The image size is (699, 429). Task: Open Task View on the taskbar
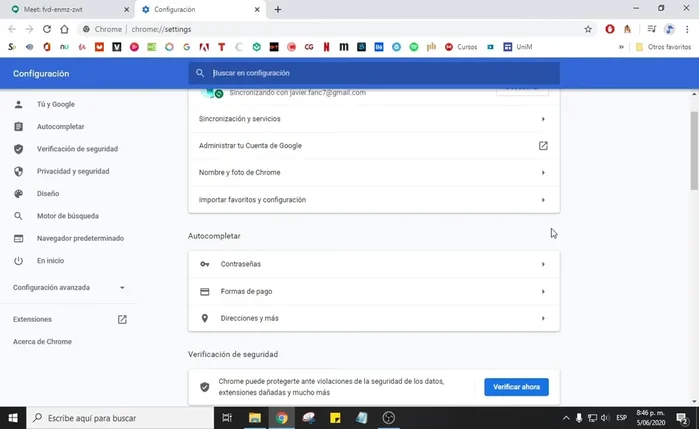pos(227,418)
